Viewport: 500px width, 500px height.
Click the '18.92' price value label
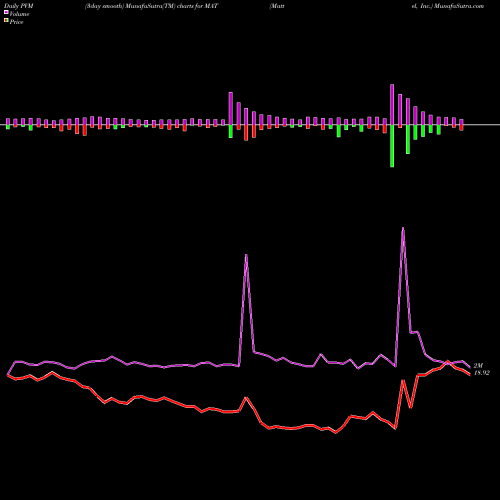tap(482, 373)
